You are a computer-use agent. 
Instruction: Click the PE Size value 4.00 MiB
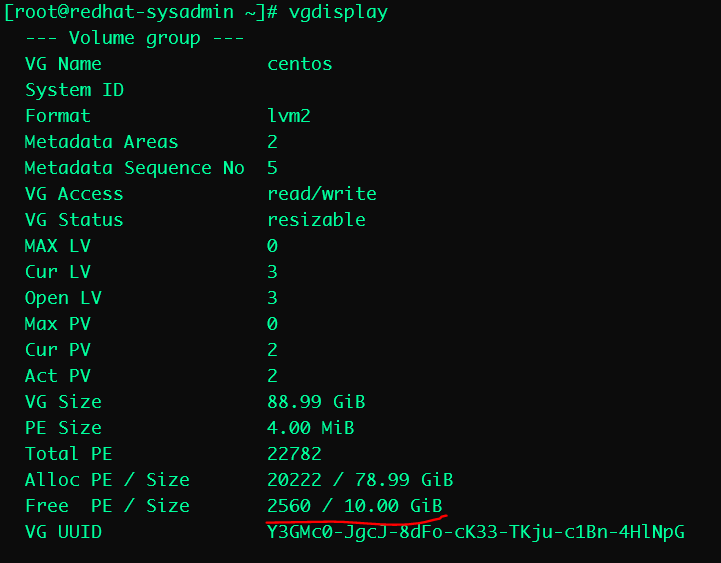311,428
